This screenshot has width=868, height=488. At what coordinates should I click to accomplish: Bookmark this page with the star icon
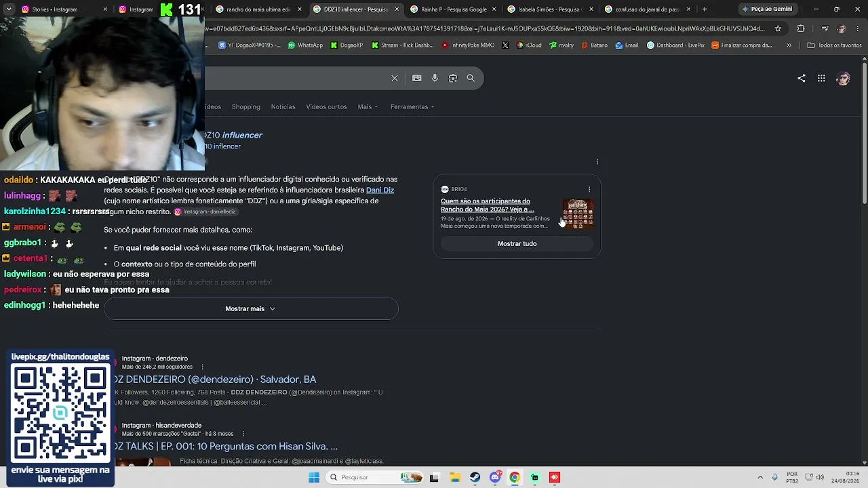click(x=778, y=28)
